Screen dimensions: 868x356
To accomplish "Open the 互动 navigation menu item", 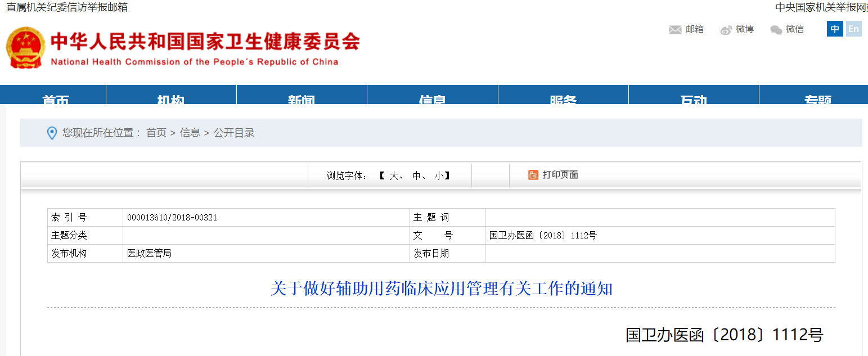I will pos(694,98).
